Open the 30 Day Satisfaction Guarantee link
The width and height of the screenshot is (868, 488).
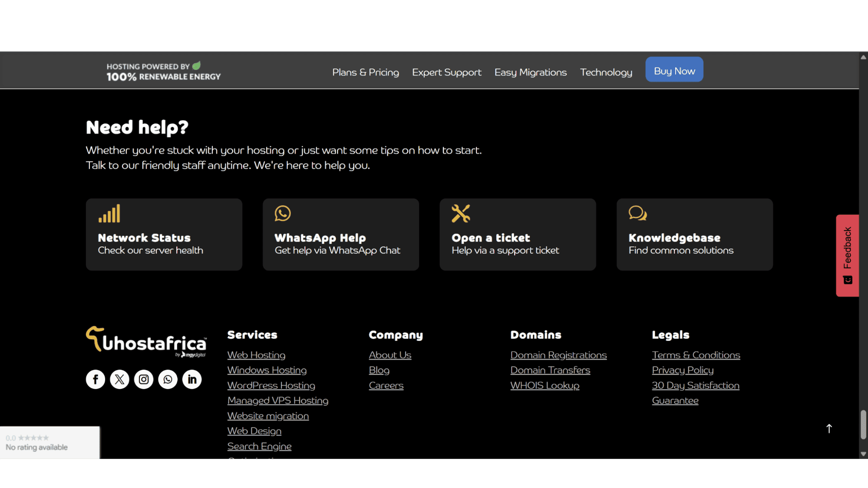pos(696,393)
